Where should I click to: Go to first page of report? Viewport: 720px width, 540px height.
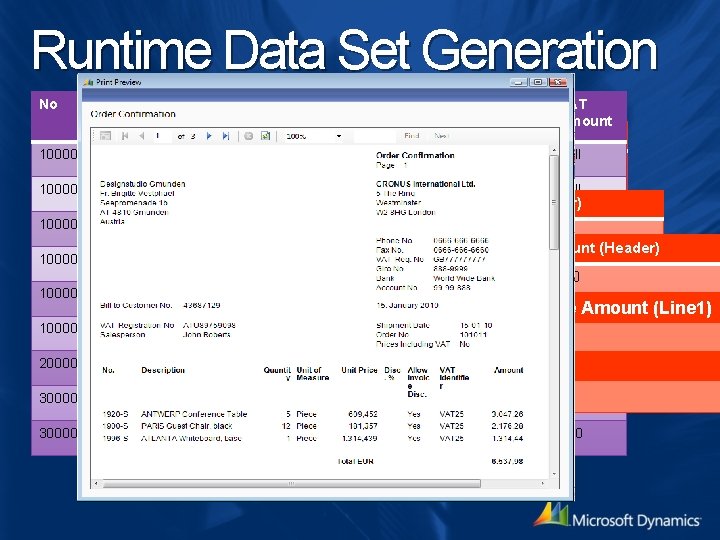pos(125,136)
